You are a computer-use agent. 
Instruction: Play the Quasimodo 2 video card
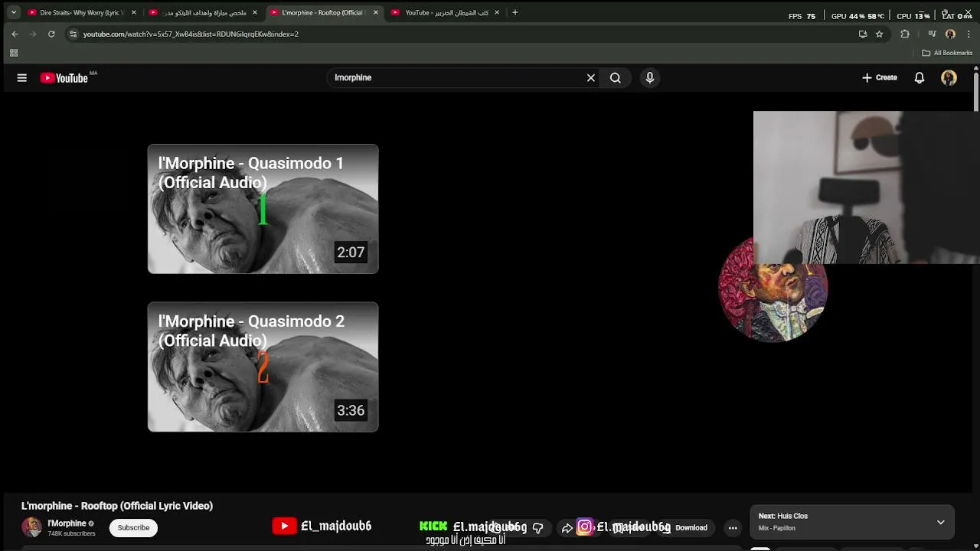(x=263, y=367)
